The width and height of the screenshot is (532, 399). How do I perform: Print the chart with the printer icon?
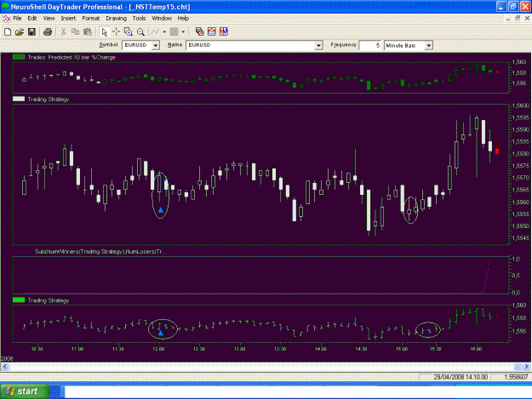(x=48, y=31)
